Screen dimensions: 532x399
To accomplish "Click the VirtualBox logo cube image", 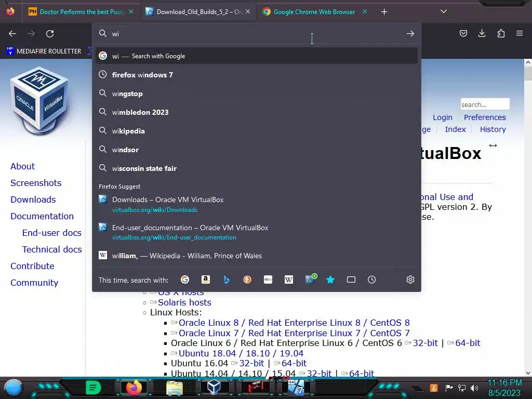I will tap(39, 102).
